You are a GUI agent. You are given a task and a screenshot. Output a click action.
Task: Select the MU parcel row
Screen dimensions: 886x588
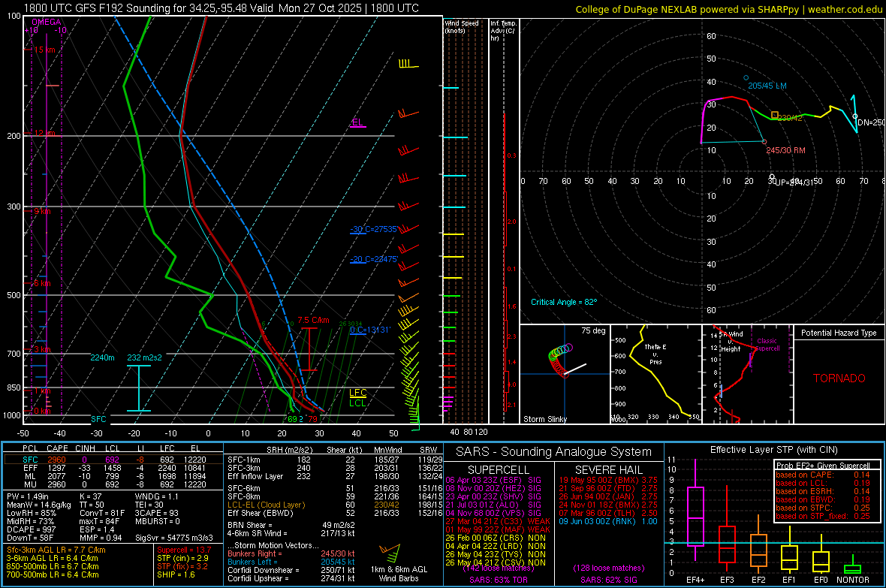tap(113, 484)
